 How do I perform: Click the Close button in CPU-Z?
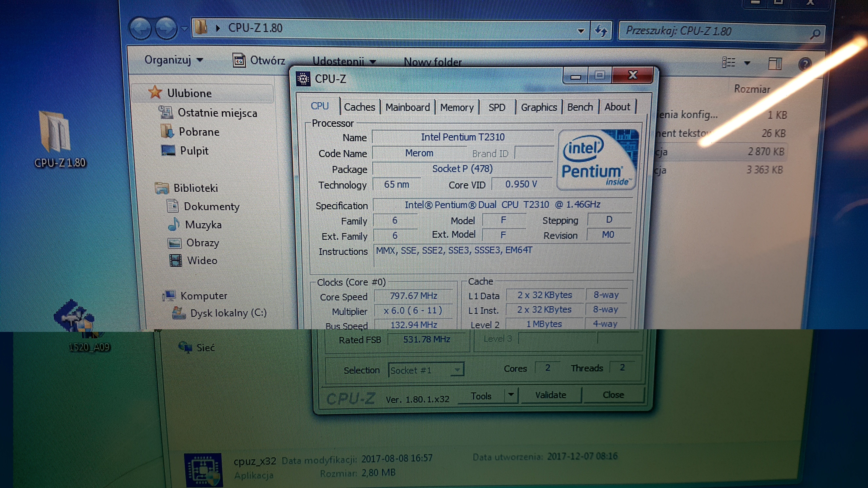coord(613,395)
